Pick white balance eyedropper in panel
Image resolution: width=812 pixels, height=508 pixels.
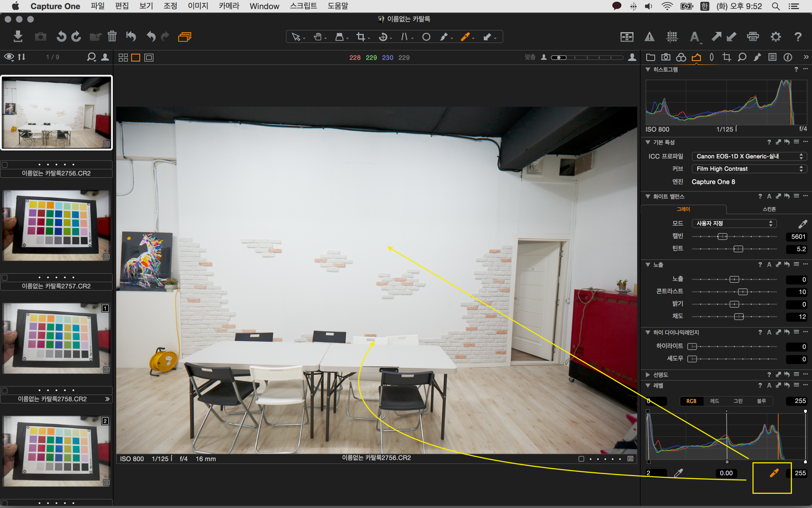(x=802, y=224)
